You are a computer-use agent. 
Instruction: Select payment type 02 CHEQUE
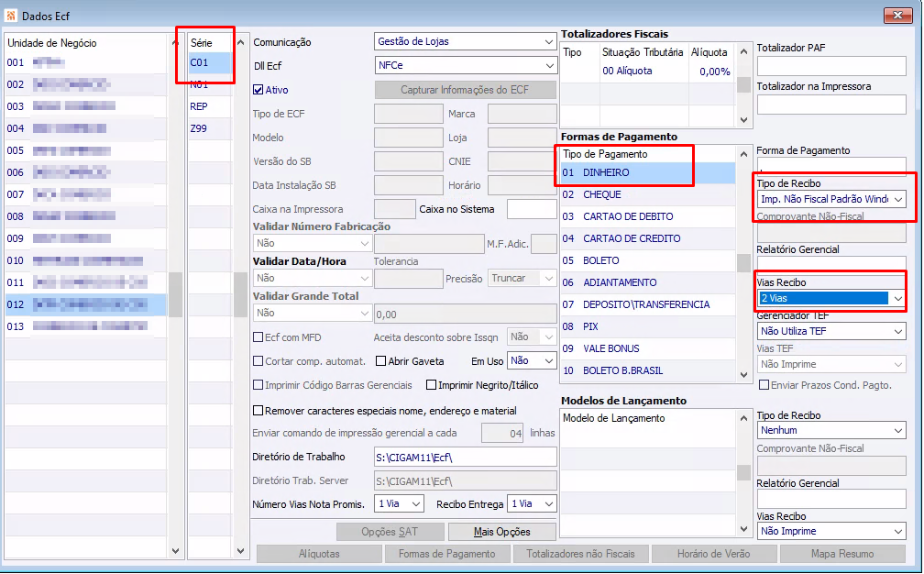[647, 195]
